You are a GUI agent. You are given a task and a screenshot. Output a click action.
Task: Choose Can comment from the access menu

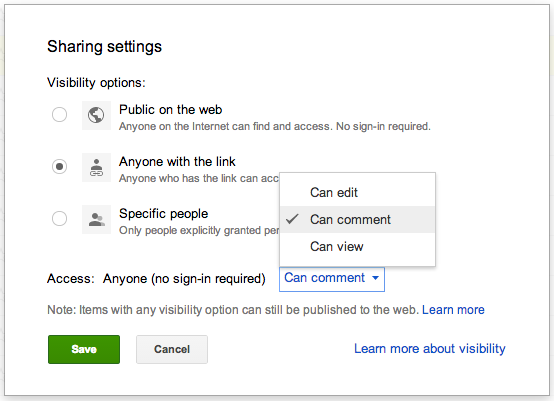pyautogui.click(x=357, y=219)
